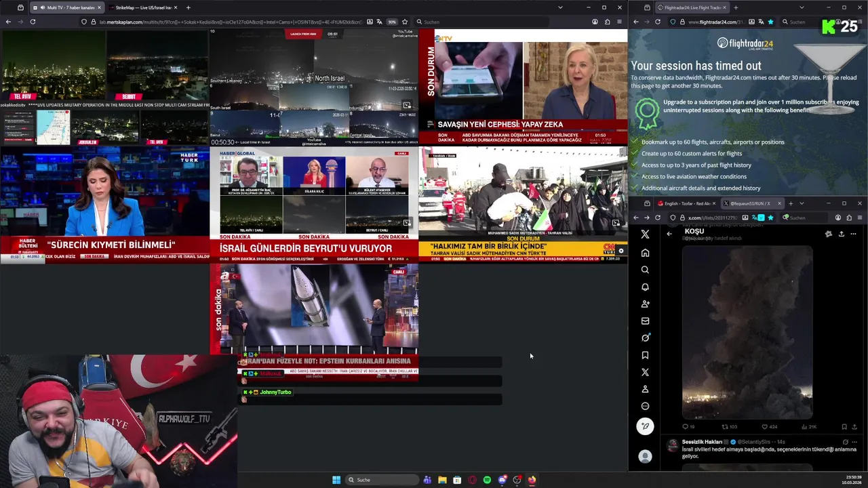This screenshot has height=488, width=868.
Task: Click X logo at top of sidebar
Action: coord(645,234)
